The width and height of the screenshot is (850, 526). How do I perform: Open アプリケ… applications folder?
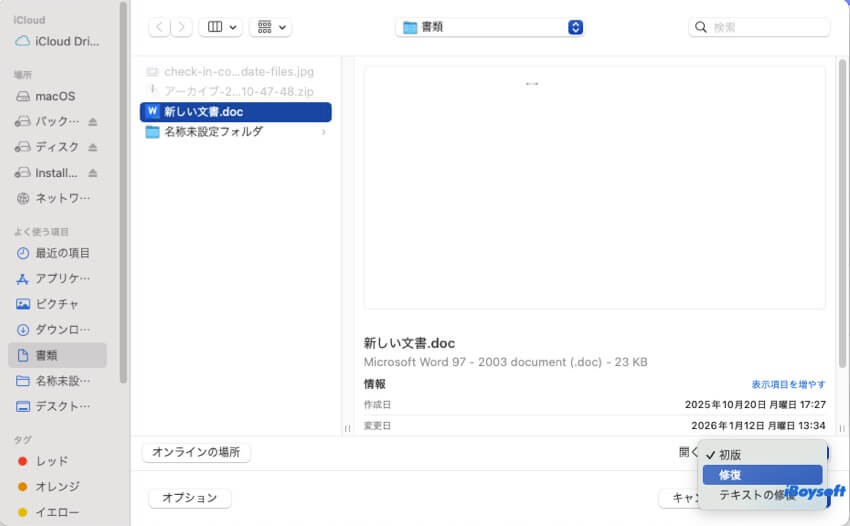[x=54, y=279]
